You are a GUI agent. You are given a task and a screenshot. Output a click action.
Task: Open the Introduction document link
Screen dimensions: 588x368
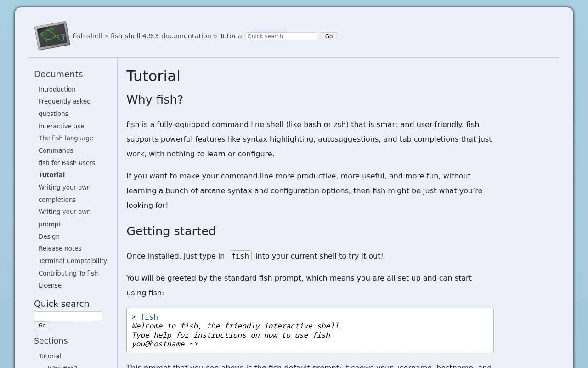pyautogui.click(x=57, y=89)
